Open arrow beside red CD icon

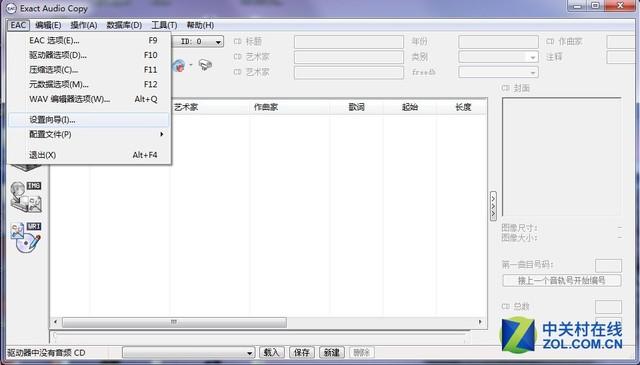191,65
